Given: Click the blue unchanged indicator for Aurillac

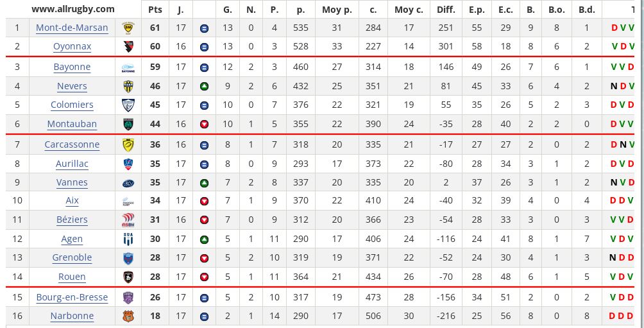Looking at the screenshot, I should 204,164.
